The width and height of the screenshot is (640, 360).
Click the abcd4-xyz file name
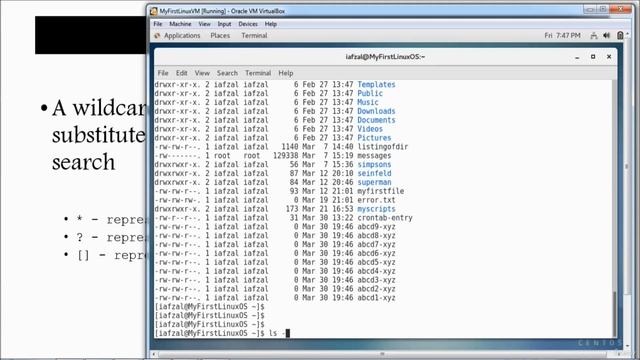coord(376,271)
